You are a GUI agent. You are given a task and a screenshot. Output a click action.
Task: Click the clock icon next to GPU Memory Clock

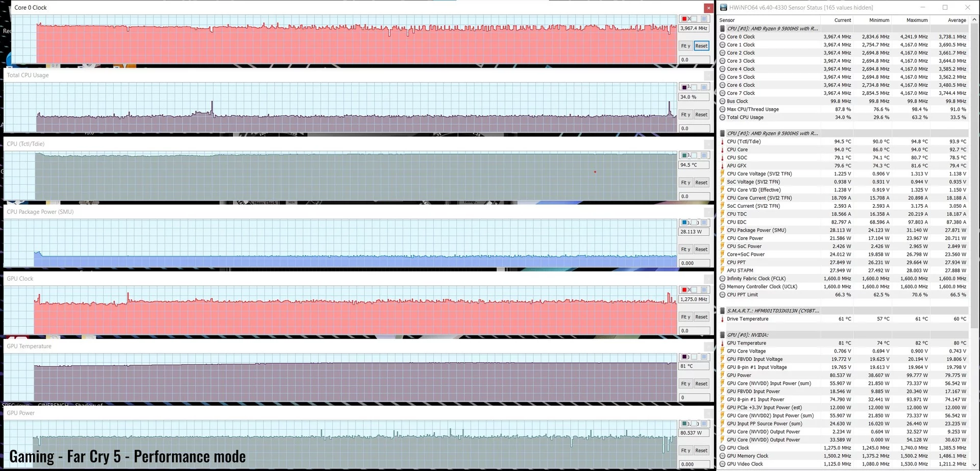pos(722,456)
